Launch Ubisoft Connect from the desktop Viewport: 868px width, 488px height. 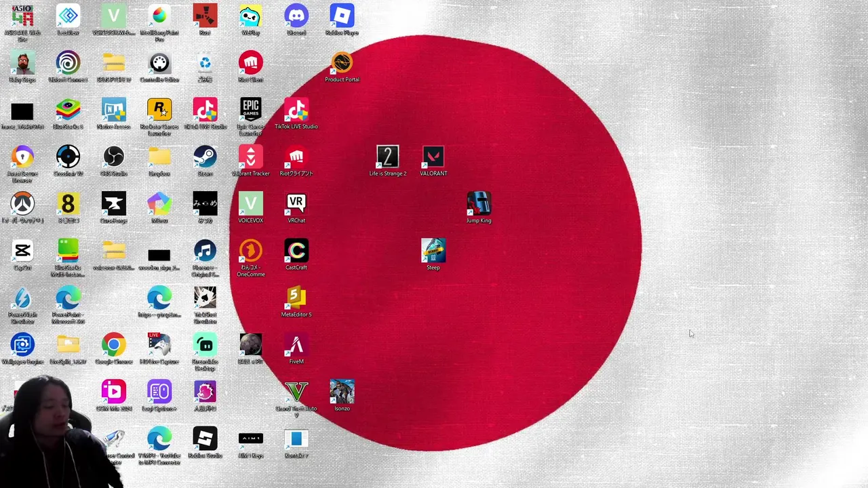pos(68,63)
